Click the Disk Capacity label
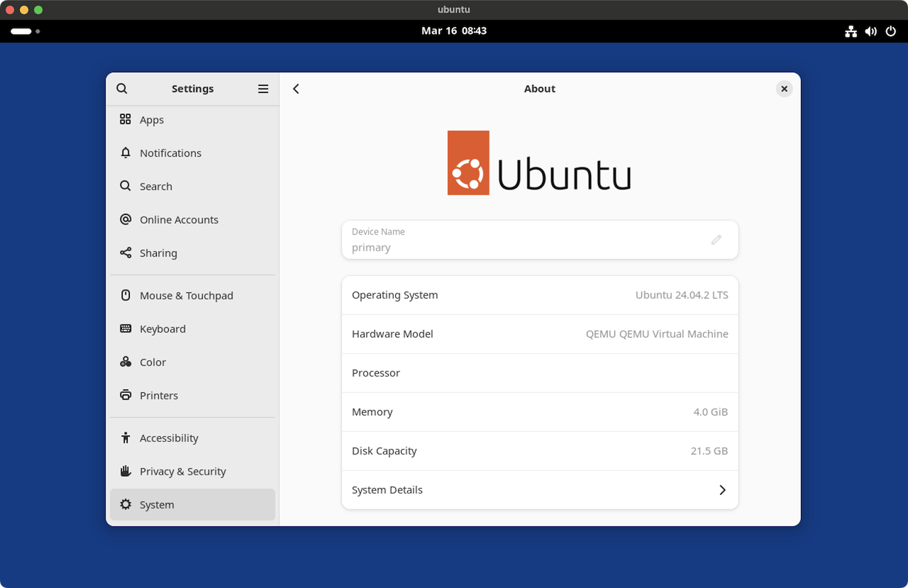Image resolution: width=908 pixels, height=588 pixels. (x=384, y=451)
